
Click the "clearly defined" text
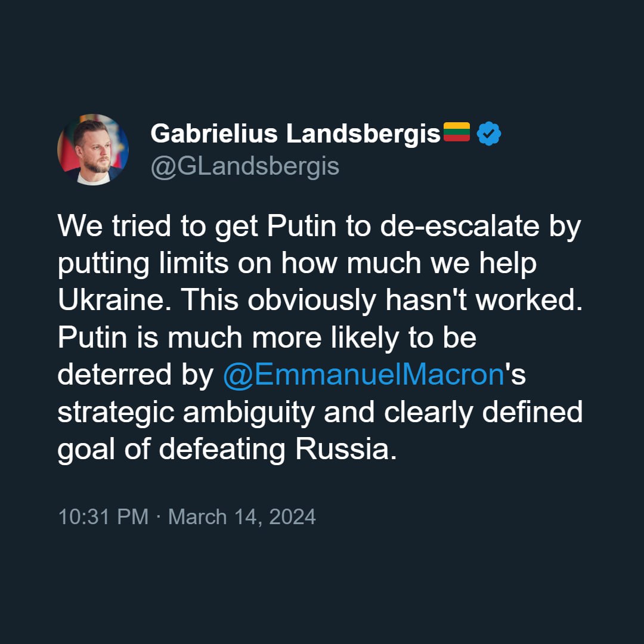pos(483,412)
